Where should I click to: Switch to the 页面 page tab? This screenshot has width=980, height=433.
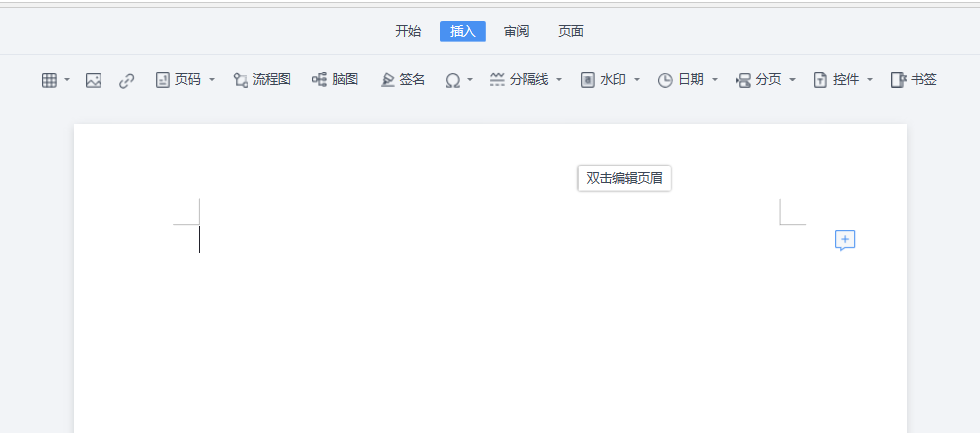pyautogui.click(x=571, y=31)
